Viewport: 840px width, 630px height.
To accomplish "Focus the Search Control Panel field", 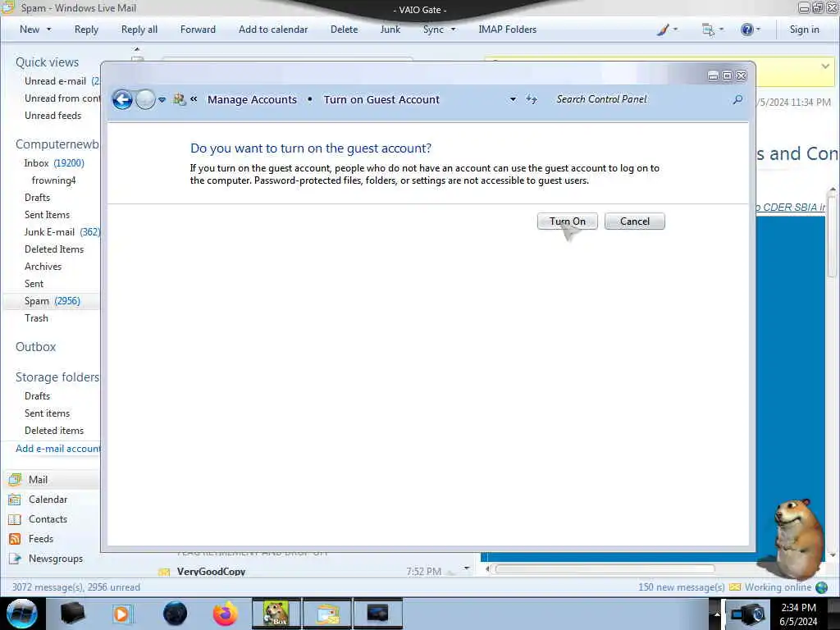I will click(640, 99).
